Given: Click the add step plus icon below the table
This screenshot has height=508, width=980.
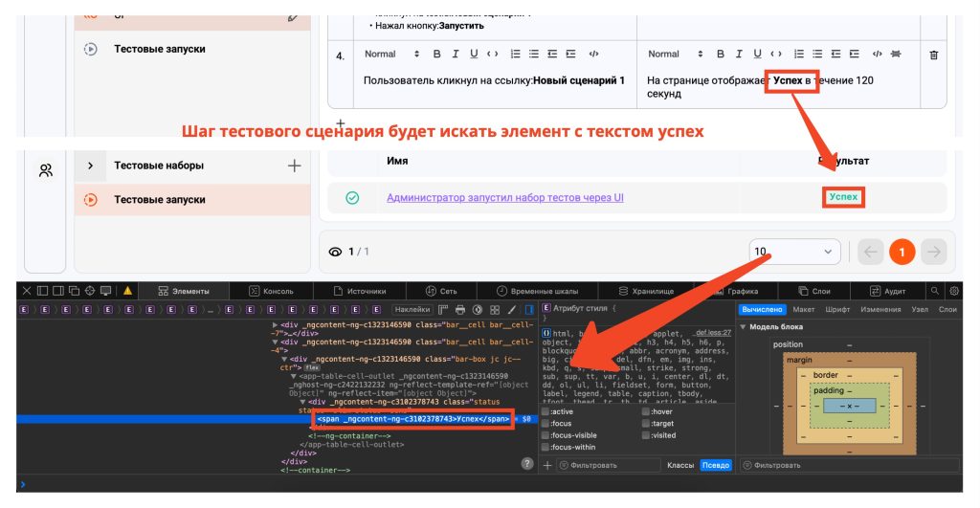Looking at the screenshot, I should [x=340, y=124].
